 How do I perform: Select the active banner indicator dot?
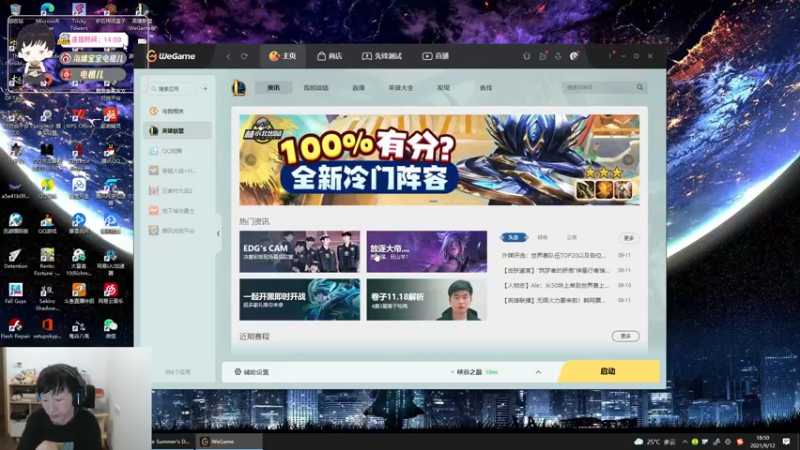point(433,201)
